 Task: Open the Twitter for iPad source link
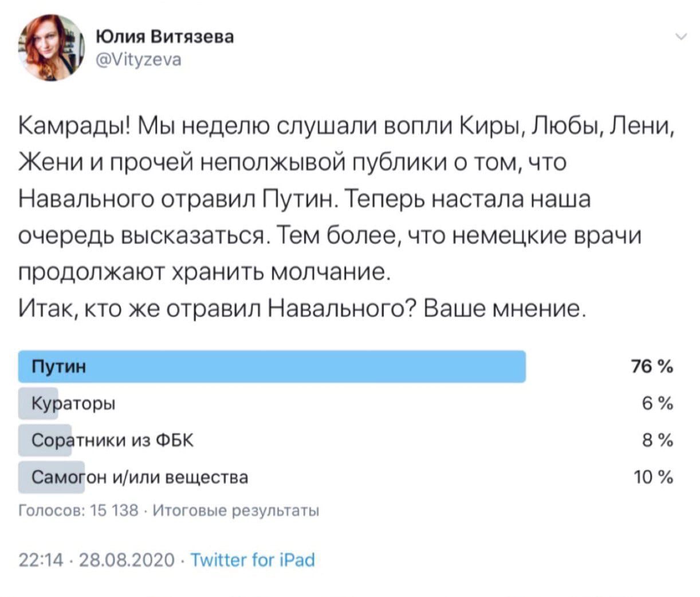point(252,559)
